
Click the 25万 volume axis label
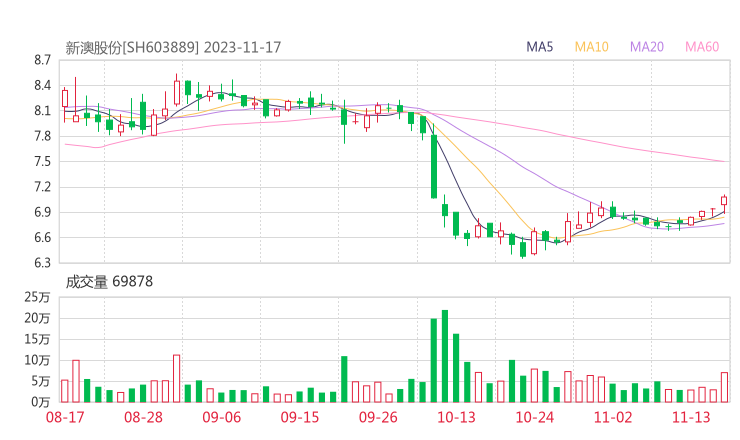coord(37,297)
